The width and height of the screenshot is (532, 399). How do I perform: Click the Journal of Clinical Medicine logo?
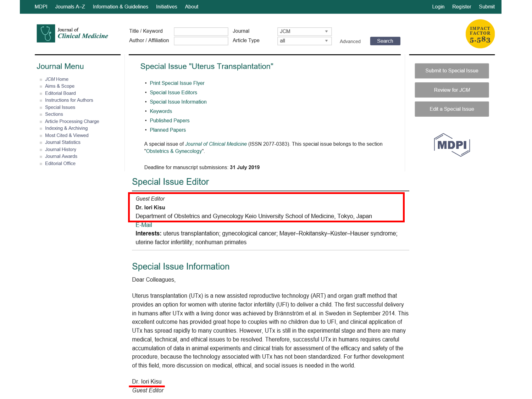tap(72, 33)
